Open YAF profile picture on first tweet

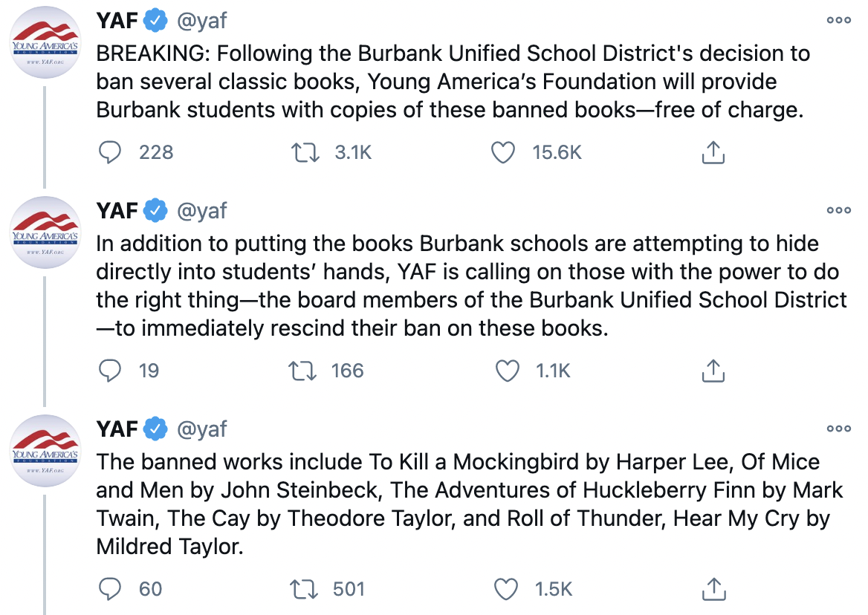(45, 42)
